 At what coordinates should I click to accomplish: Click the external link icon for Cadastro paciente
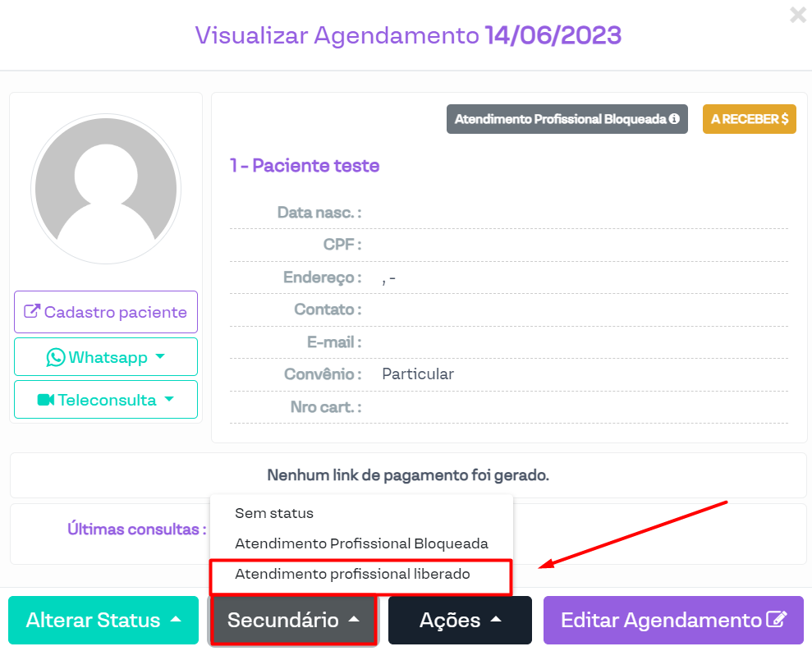click(32, 312)
